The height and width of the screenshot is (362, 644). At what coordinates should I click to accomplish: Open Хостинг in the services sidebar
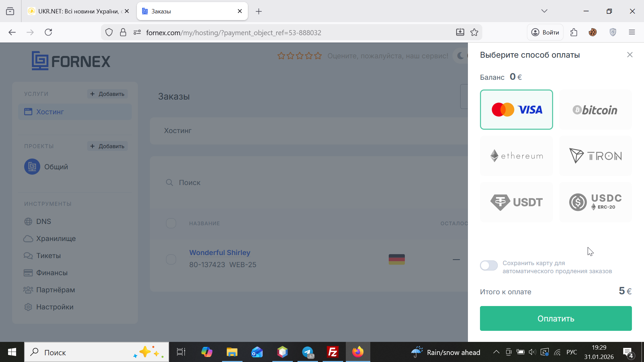(x=50, y=112)
